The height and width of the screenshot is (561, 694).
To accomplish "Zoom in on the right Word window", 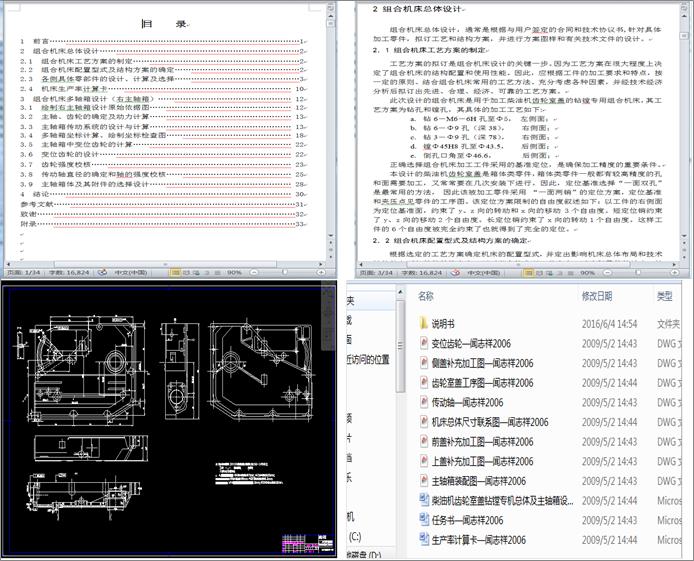I will [675, 273].
